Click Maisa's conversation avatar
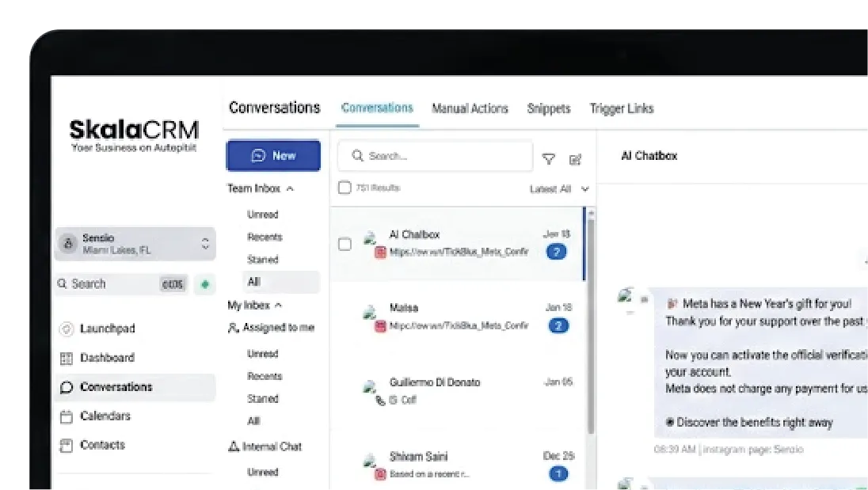The width and height of the screenshot is (868, 490). (369, 313)
